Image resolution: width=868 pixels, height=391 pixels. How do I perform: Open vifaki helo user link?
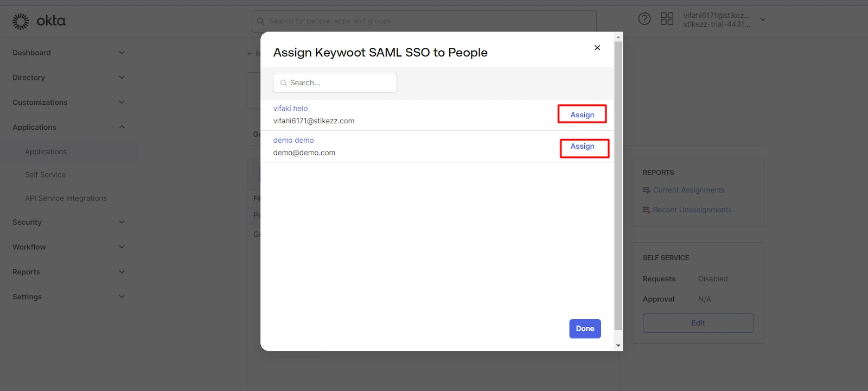tap(290, 109)
